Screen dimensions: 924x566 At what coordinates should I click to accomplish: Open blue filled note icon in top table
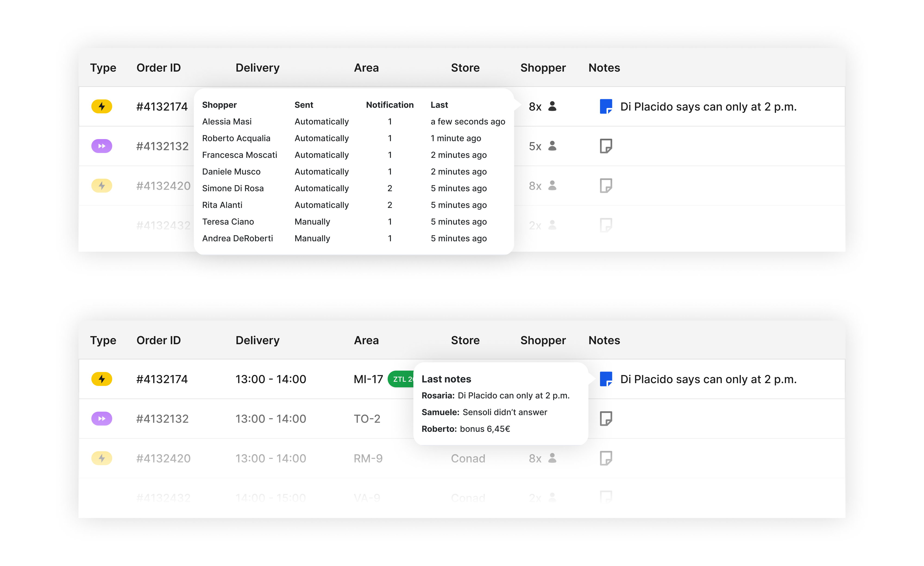point(606,107)
